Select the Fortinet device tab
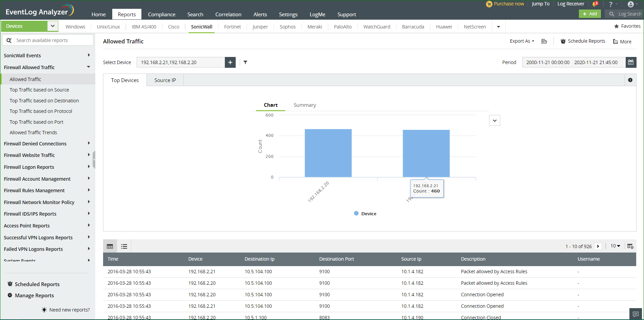This screenshot has height=320, width=644. pos(232,27)
